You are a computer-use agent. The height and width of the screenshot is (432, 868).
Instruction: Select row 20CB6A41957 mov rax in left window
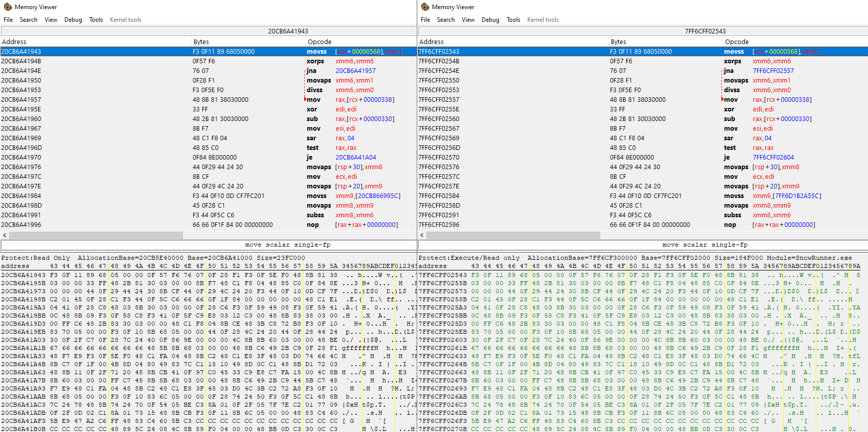click(x=208, y=99)
